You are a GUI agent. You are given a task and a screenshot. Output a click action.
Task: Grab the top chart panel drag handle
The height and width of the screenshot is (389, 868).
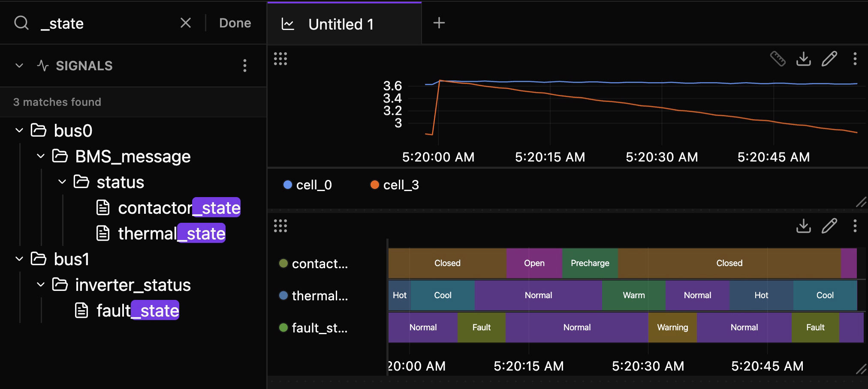[280, 59]
